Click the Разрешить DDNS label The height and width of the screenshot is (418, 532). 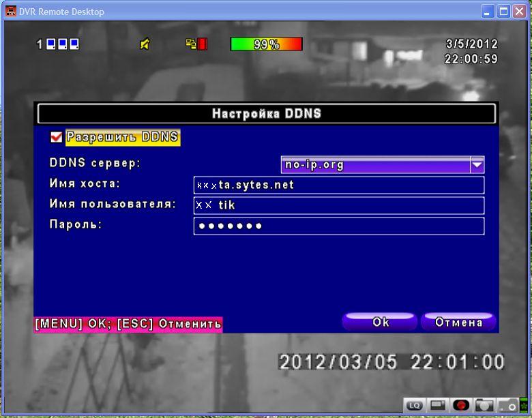123,137
